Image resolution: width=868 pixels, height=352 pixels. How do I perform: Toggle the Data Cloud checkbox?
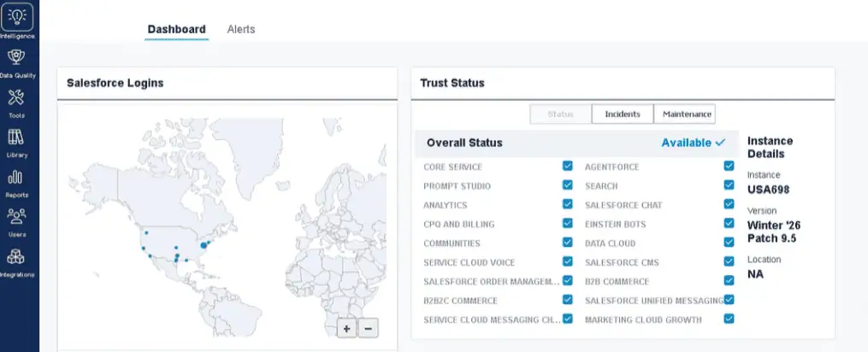coord(729,243)
